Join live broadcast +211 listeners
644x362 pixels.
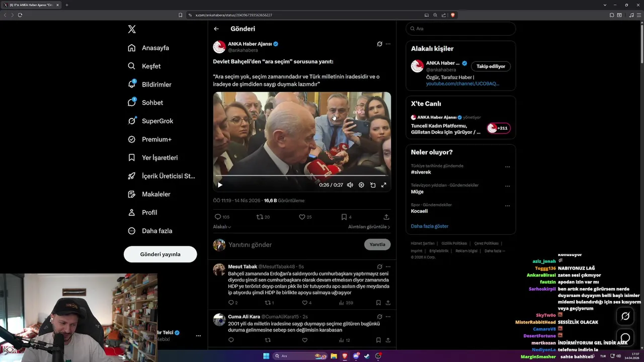click(498, 128)
